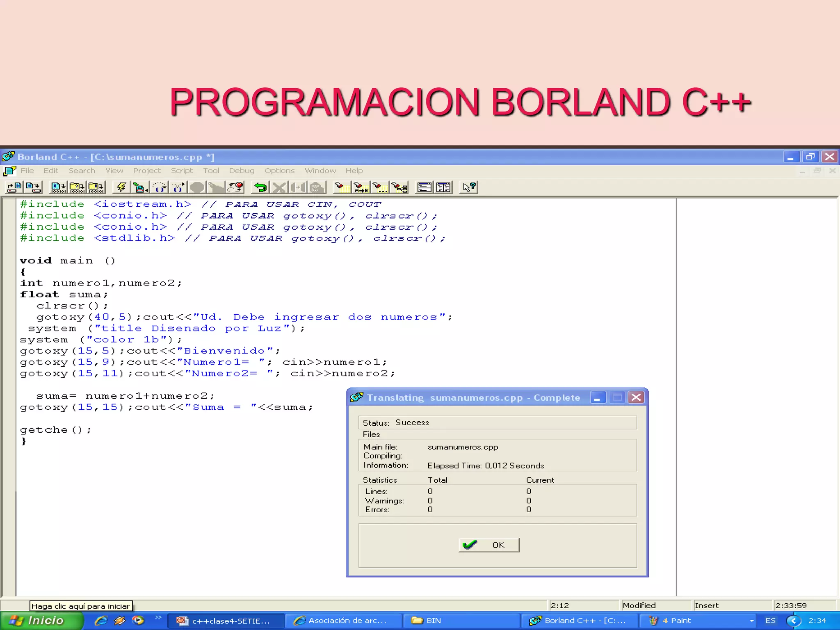
Task: Expand the quick launch chevron
Action: coord(158,617)
